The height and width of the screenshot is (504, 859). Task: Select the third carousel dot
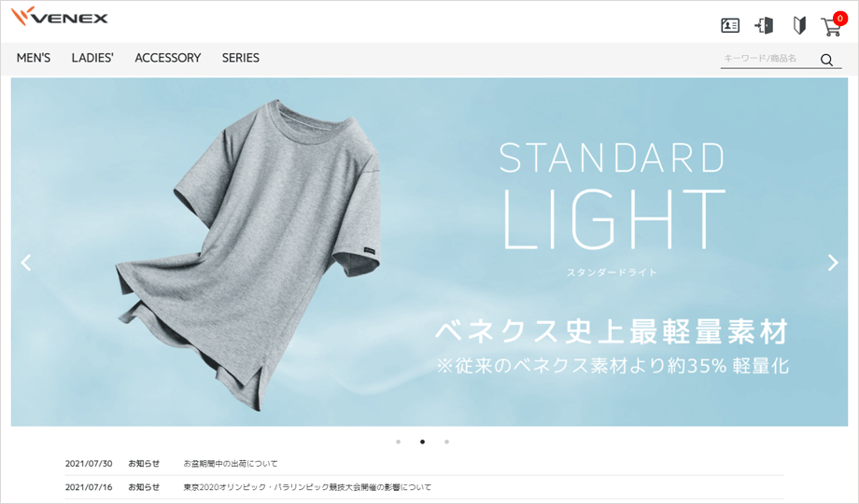447,441
